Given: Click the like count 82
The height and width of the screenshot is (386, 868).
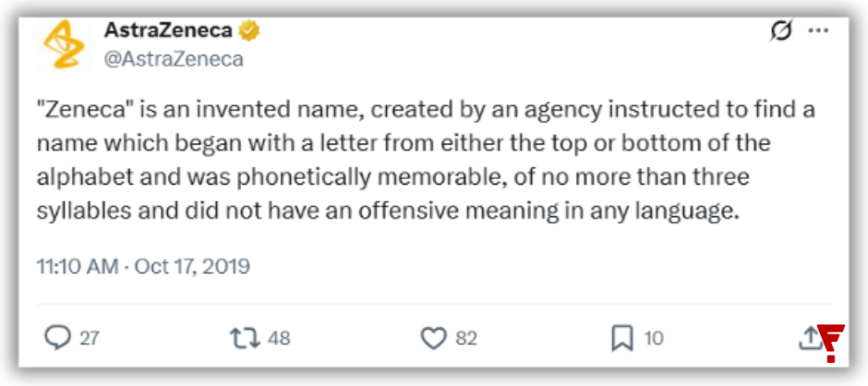Looking at the screenshot, I should pyautogui.click(x=466, y=338).
